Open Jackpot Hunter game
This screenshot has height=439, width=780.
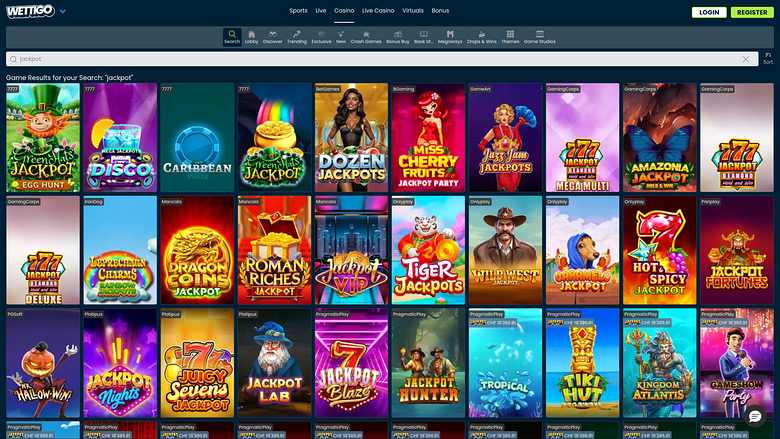[428, 363]
